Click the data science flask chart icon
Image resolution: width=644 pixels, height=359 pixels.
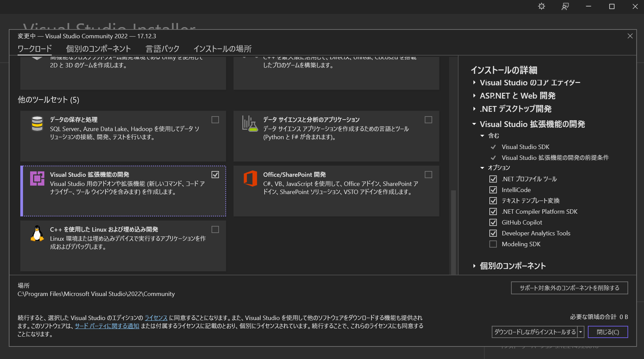[x=250, y=124]
